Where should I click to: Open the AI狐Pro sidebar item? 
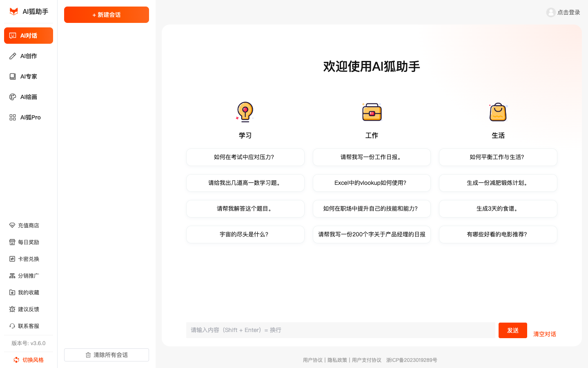(x=29, y=117)
